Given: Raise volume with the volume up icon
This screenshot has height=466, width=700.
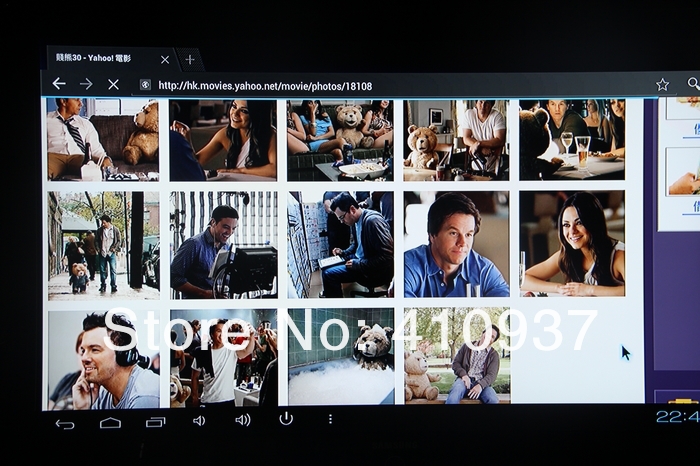Looking at the screenshot, I should (x=242, y=420).
